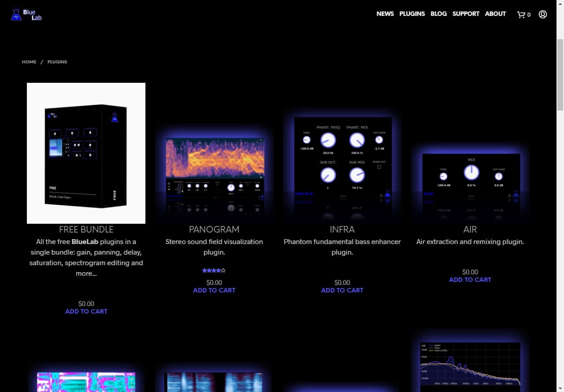Open the BlueLab logo home link
This screenshot has width=564, height=392.
click(x=26, y=15)
